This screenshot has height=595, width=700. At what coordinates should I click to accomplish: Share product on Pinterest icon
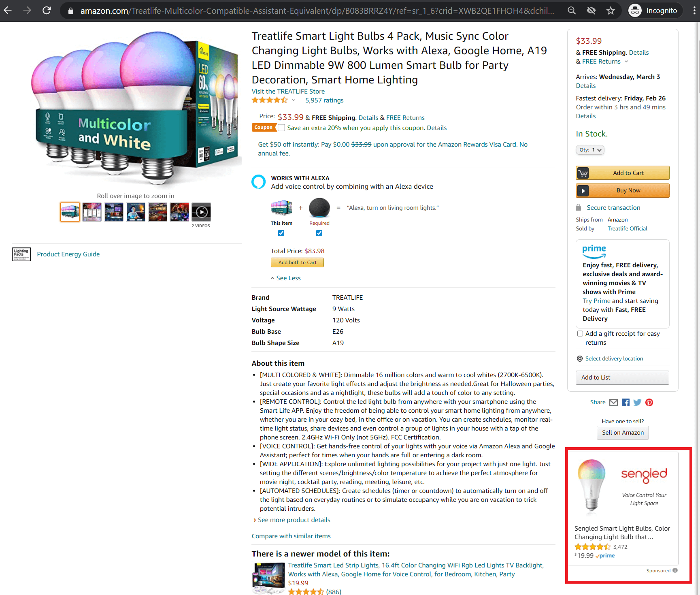(x=649, y=402)
